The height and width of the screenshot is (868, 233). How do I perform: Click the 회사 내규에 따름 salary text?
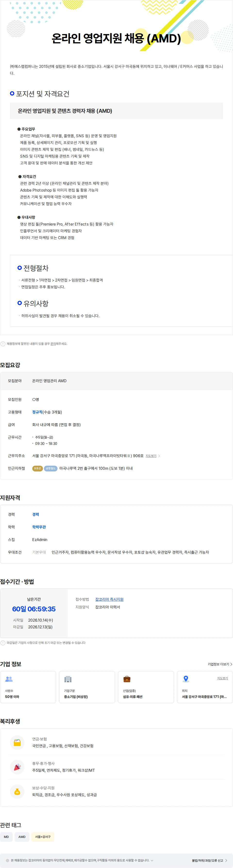point(56,425)
